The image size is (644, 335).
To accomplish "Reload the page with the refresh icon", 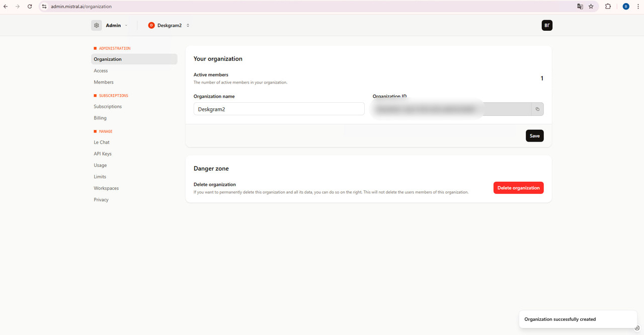I will point(30,7).
